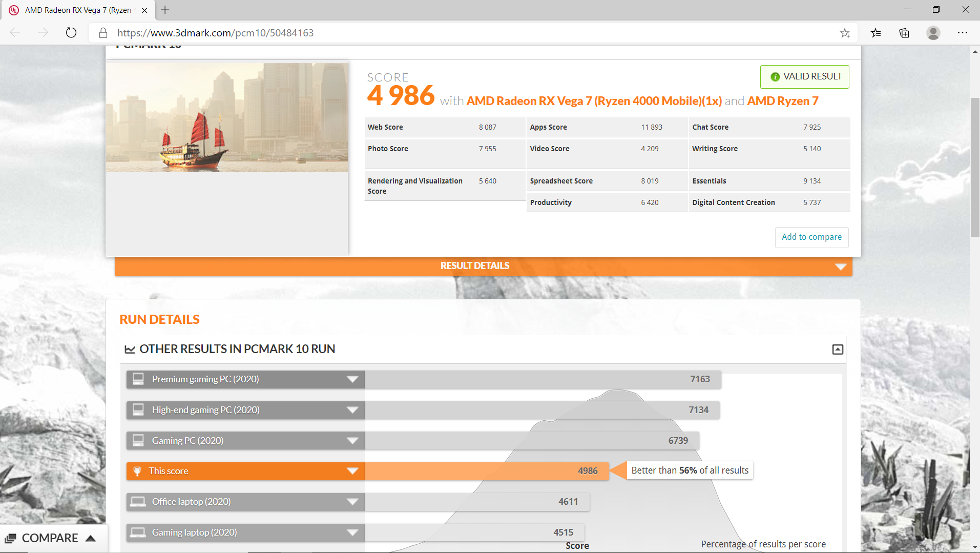Click the Add to compare button

(x=811, y=237)
